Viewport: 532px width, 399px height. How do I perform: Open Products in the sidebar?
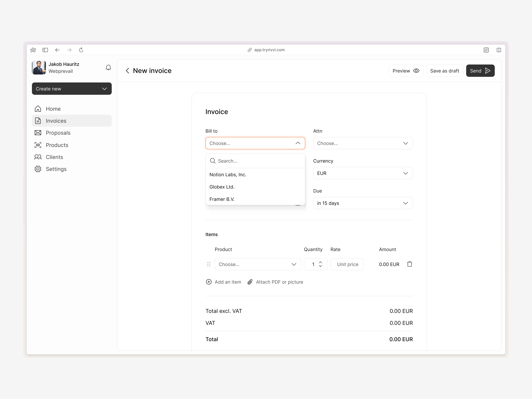pos(72,145)
